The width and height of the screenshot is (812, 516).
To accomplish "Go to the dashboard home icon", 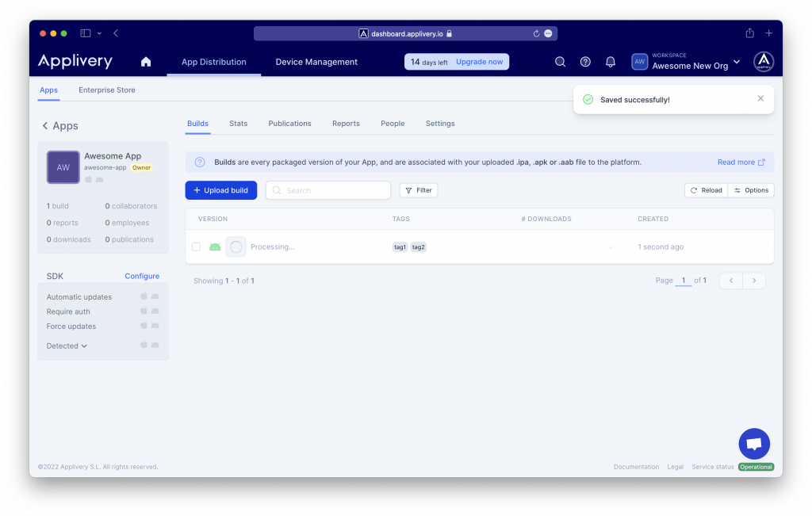I will 146,62.
